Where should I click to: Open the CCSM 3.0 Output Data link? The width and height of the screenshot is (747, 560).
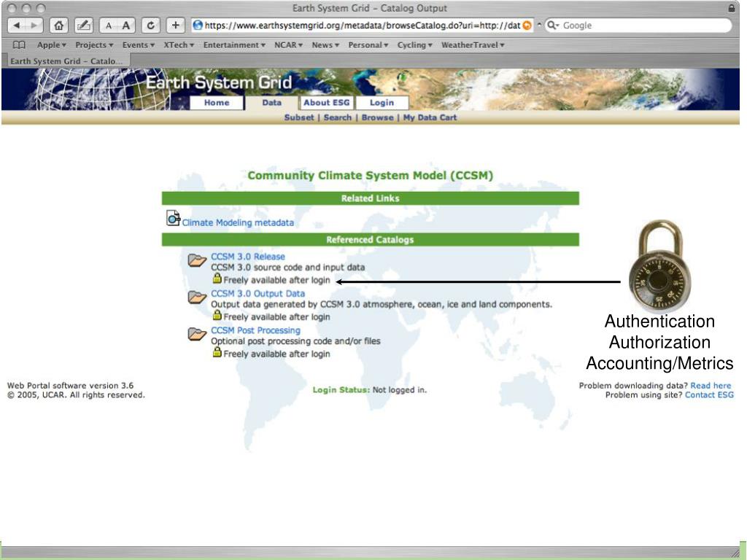click(258, 293)
